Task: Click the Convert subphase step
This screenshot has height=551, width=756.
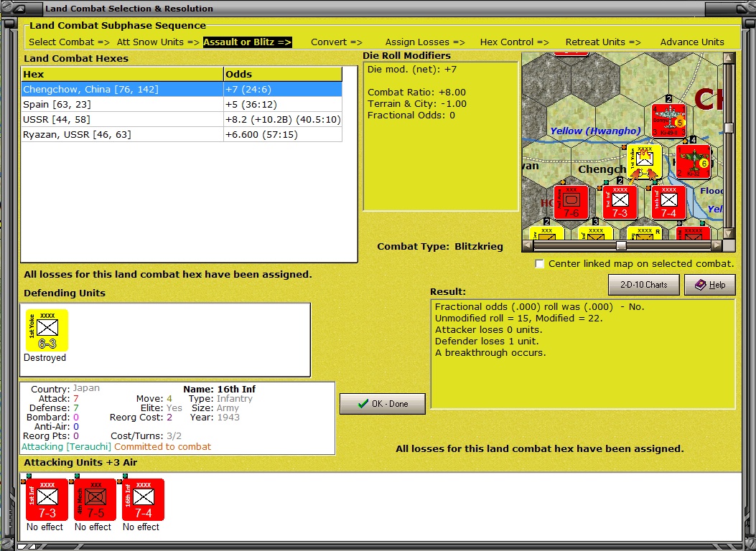Action: 337,42
